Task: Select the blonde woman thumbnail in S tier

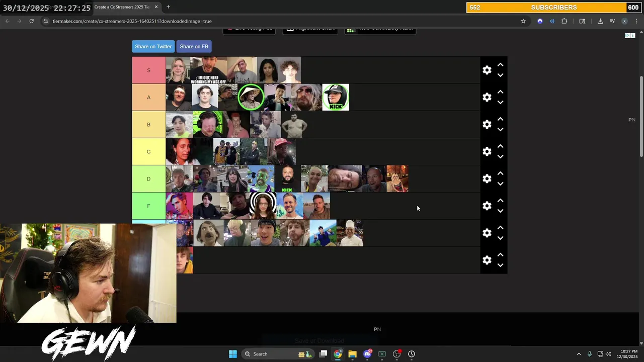Action: 178,70
